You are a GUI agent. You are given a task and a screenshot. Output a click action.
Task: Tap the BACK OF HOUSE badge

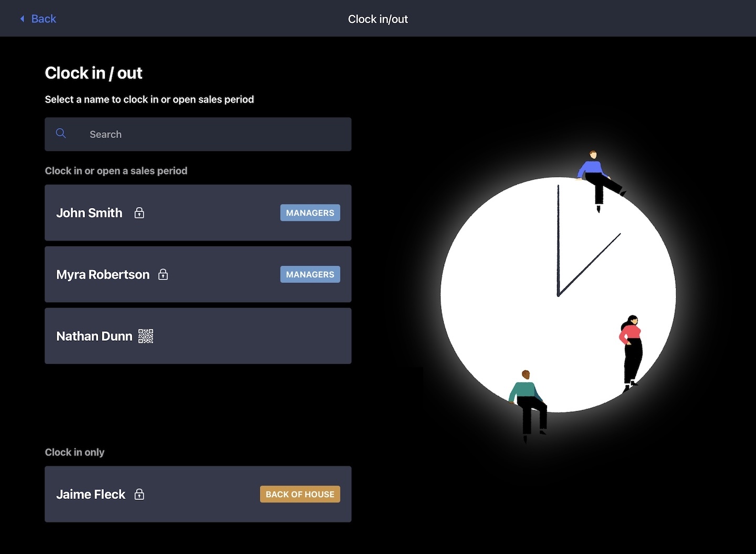300,494
